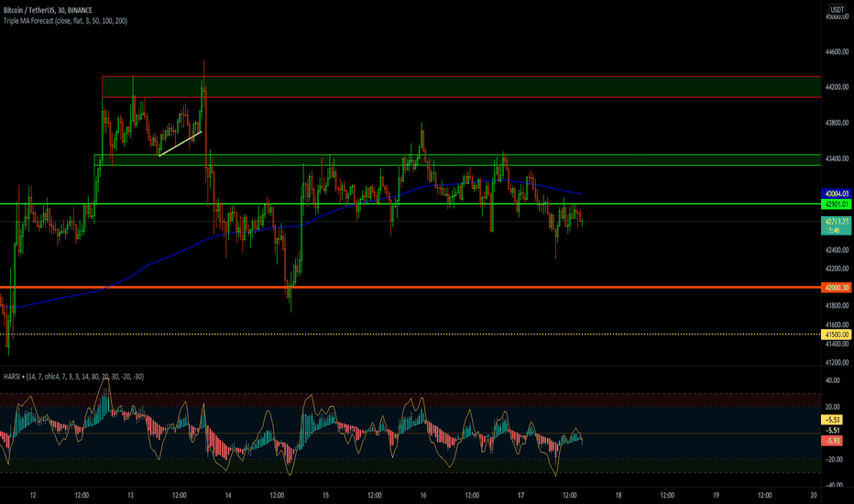Click date label 19 on time axis
The height and width of the screenshot is (504, 854).
717,495
